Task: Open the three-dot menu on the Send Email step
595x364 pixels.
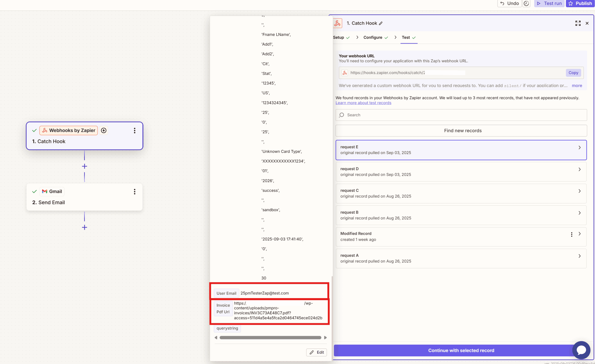Action: click(135, 191)
